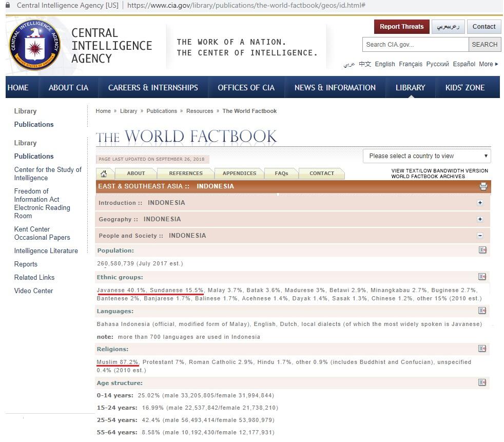The image size is (504, 442).
Task: Click the Resources breadcrumb link
Action: pyautogui.click(x=200, y=111)
